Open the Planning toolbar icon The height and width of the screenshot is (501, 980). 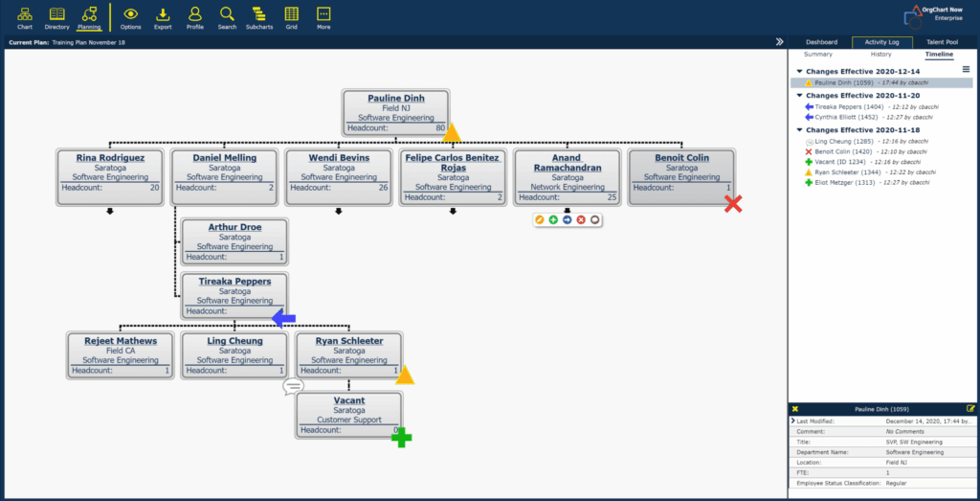89,16
